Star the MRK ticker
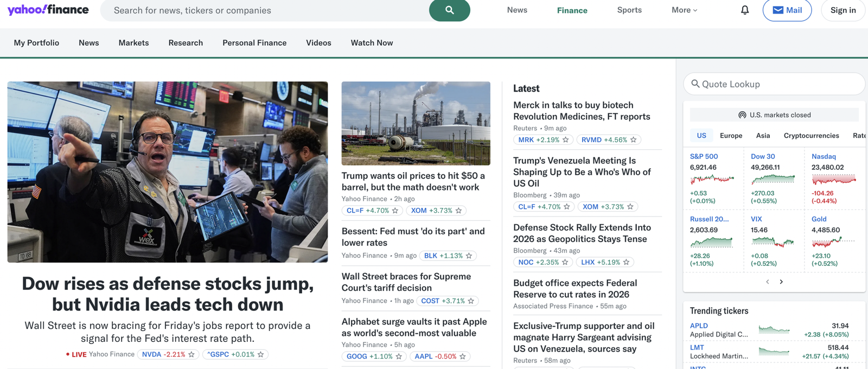Viewport: 868px width, 369px height. (565, 140)
